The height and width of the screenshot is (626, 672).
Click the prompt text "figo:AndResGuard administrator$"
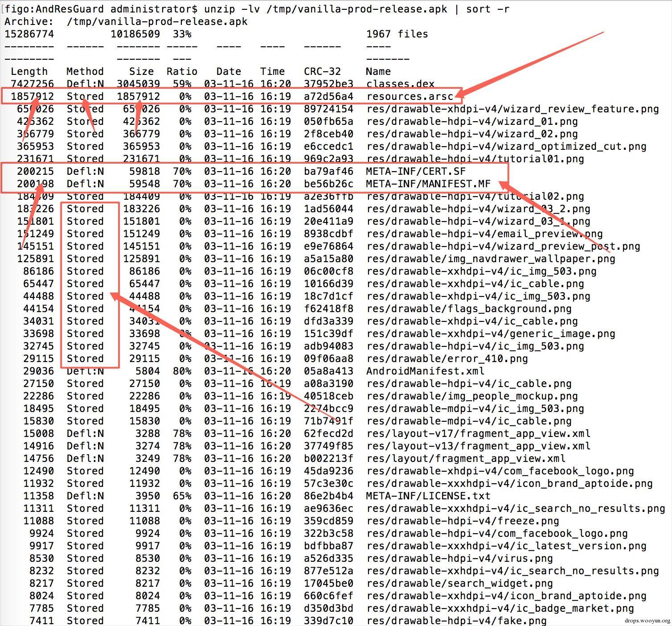(101, 9)
